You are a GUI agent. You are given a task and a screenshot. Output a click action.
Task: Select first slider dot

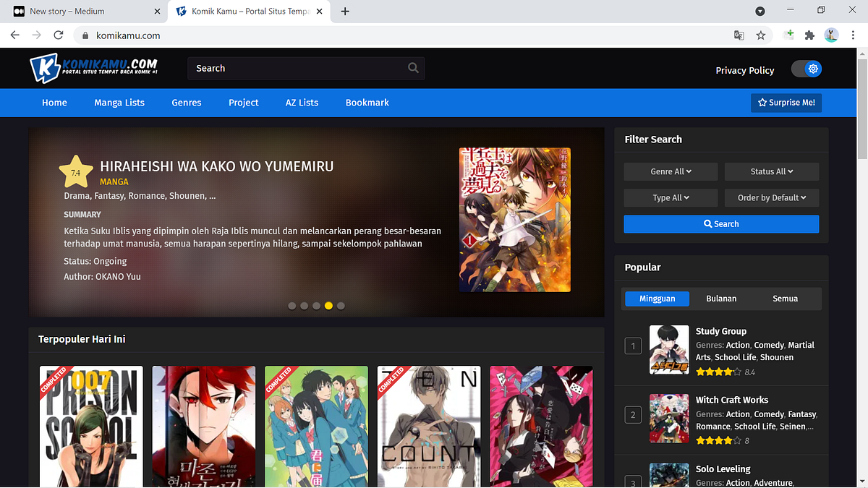point(292,306)
